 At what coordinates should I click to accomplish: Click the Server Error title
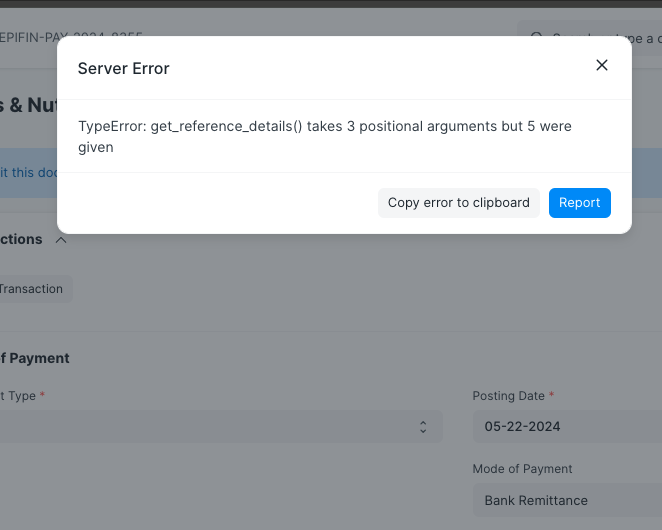(123, 68)
